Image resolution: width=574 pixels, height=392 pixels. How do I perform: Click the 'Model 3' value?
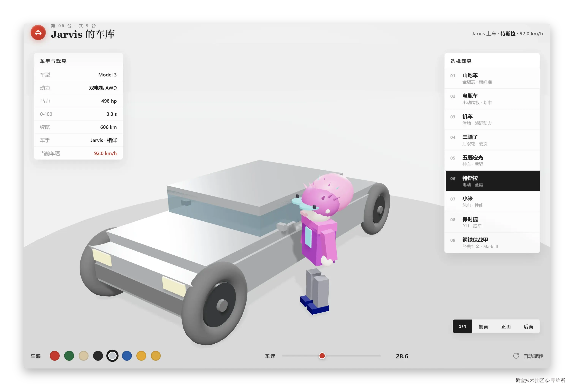click(x=108, y=75)
